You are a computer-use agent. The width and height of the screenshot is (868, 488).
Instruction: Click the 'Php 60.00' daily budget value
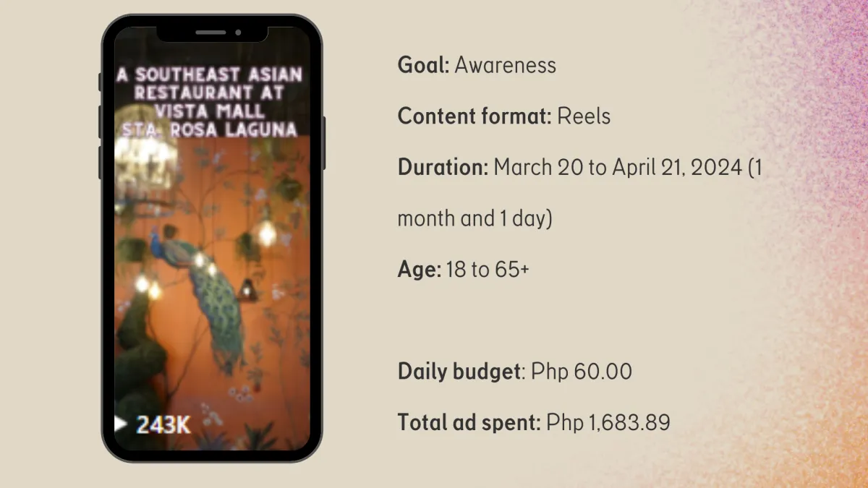pos(582,372)
